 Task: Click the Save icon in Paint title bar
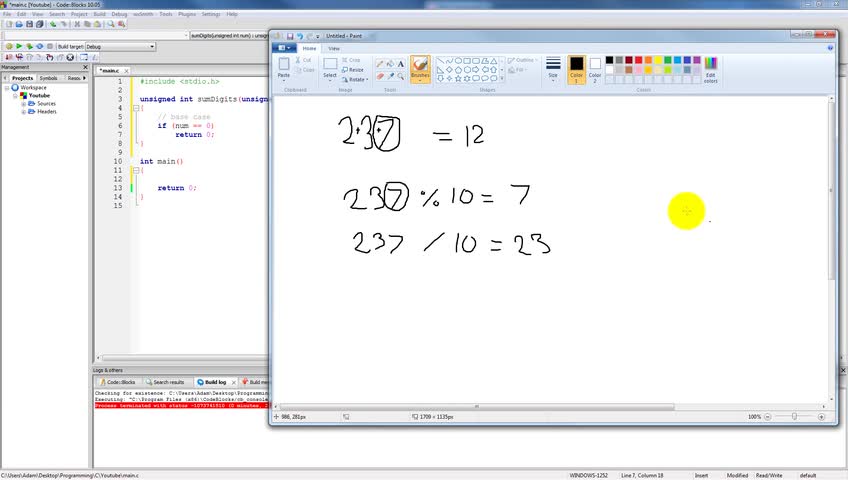tap(290, 36)
